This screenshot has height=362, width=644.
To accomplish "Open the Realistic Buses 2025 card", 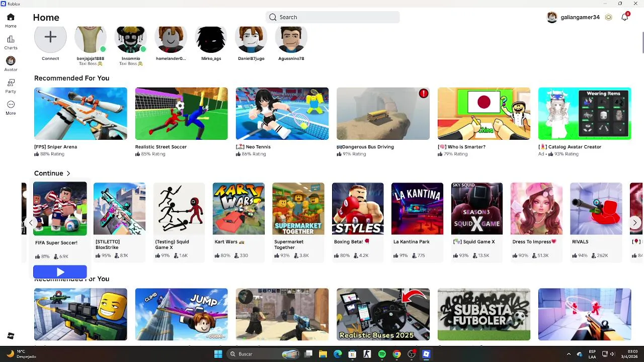I will point(383,314).
